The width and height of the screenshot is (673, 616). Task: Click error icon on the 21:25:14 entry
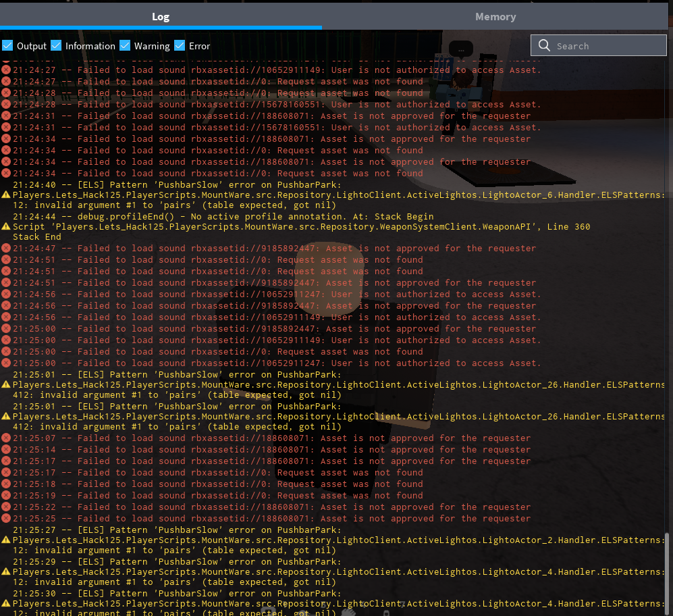[6, 450]
